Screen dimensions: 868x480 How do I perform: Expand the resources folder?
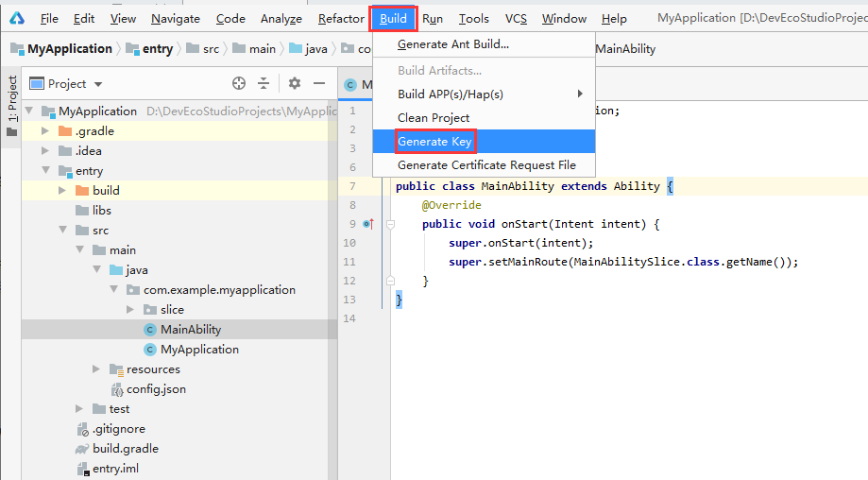click(x=96, y=369)
